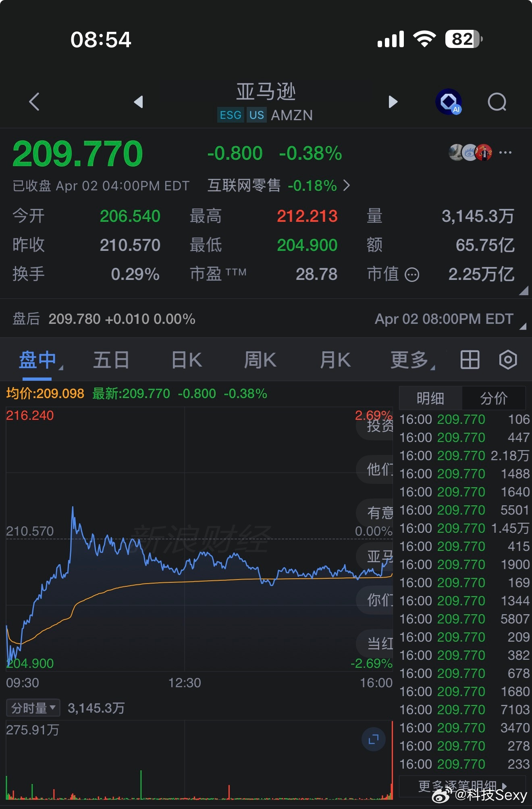Screen dimensions: 532x809
Task: Switch to 五日 five-day tab
Action: (x=111, y=360)
